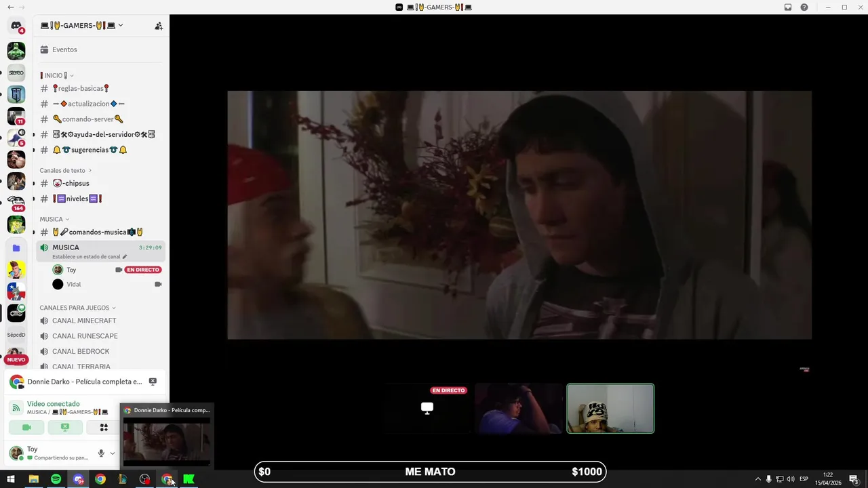Screen dimensions: 868x488
Task: Click the MUSICA channel timer 3:29:09
Action: coord(151,247)
